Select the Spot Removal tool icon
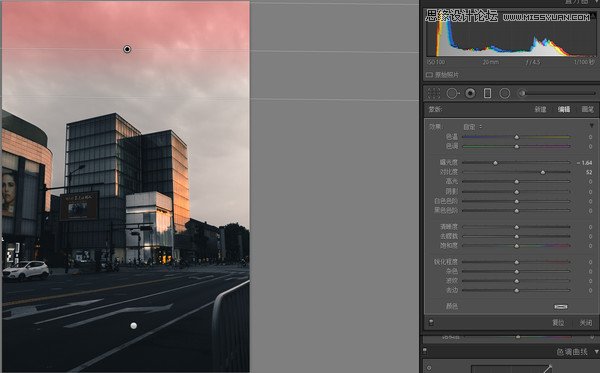600x373 pixels. [x=452, y=93]
